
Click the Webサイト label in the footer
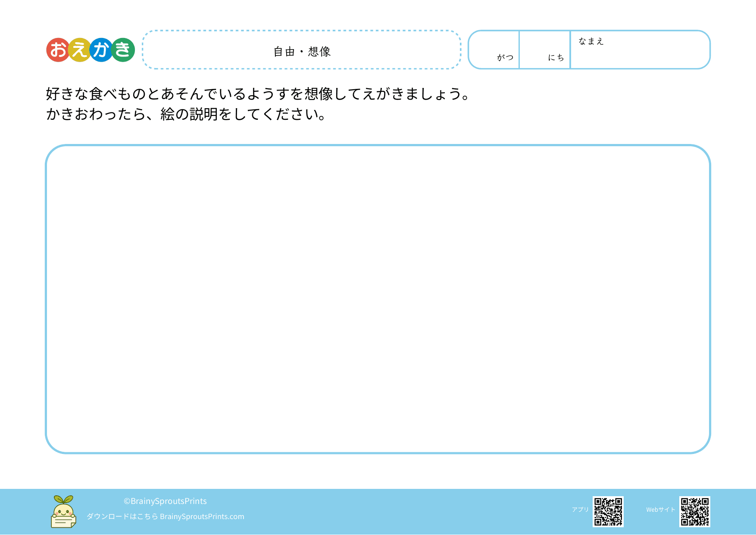click(660, 510)
